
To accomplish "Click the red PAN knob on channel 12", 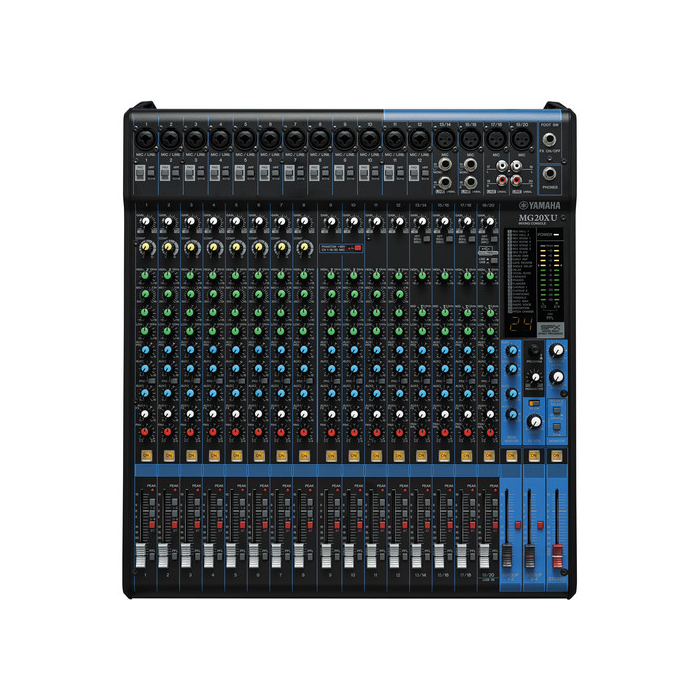I will pos(400,432).
